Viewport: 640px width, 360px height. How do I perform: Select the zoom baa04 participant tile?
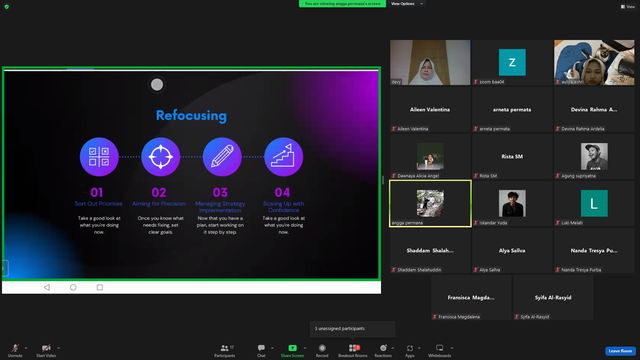[x=512, y=62]
